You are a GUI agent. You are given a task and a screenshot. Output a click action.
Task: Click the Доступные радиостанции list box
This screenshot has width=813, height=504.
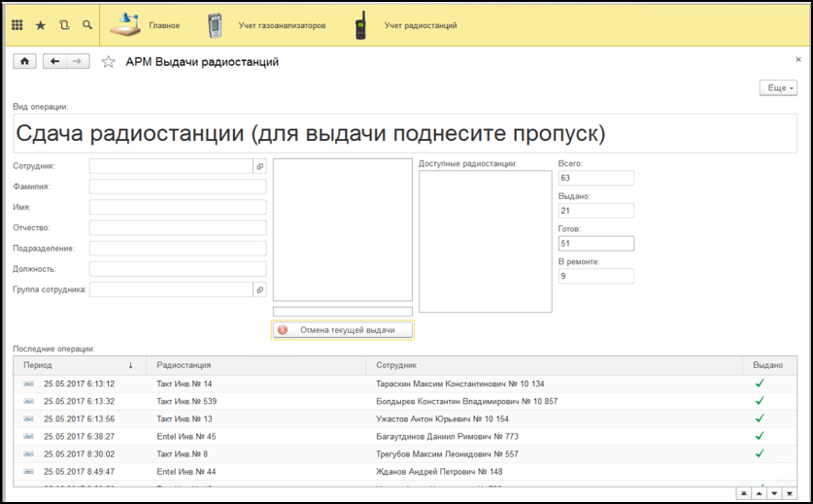tap(486, 242)
